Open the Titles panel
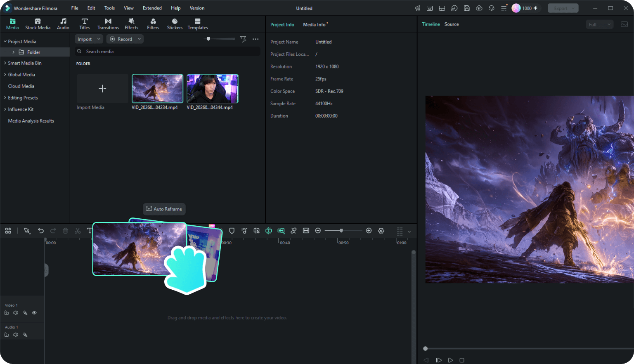Screen dimensions: 634x364 [x=85, y=24]
